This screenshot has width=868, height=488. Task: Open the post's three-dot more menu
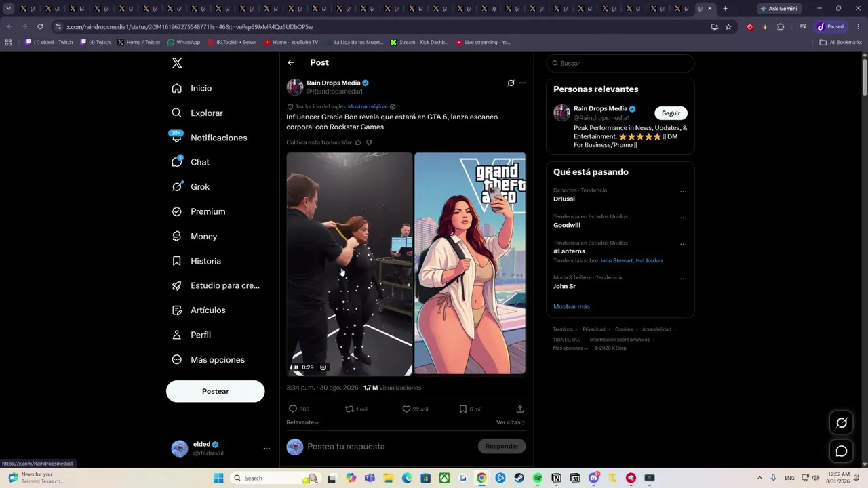[x=522, y=83]
